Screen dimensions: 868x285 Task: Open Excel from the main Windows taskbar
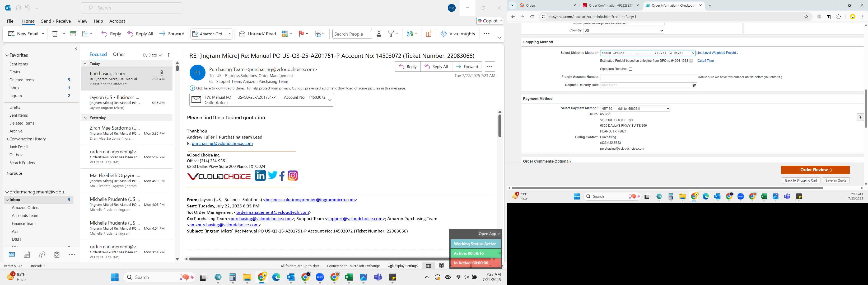(349, 277)
